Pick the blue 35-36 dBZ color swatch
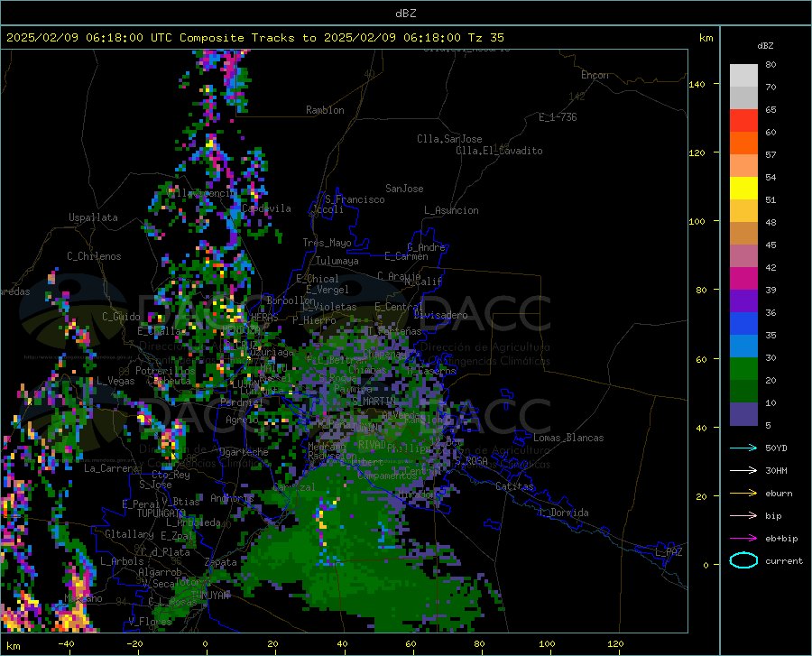The height and width of the screenshot is (656, 812). pos(743,324)
